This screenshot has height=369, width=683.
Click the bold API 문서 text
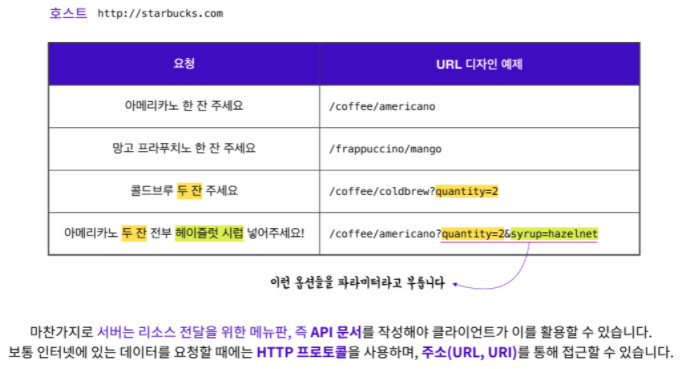click(336, 332)
